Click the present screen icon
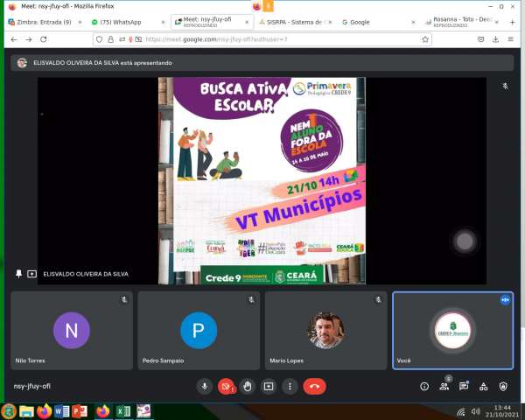The width and height of the screenshot is (525, 420). [269, 386]
